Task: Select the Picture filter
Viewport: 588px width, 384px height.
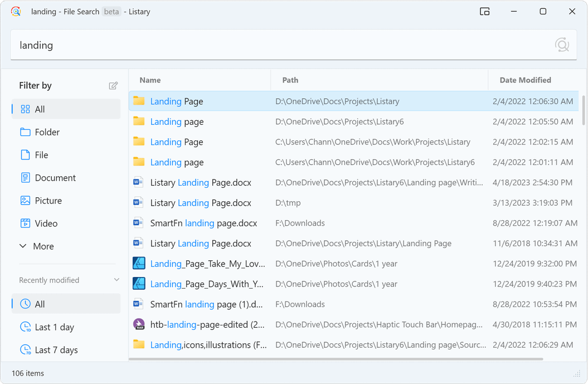Action: click(66, 201)
